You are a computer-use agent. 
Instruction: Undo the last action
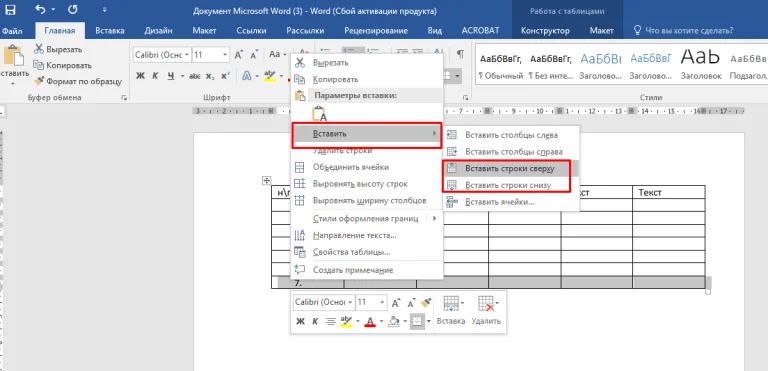coord(41,9)
